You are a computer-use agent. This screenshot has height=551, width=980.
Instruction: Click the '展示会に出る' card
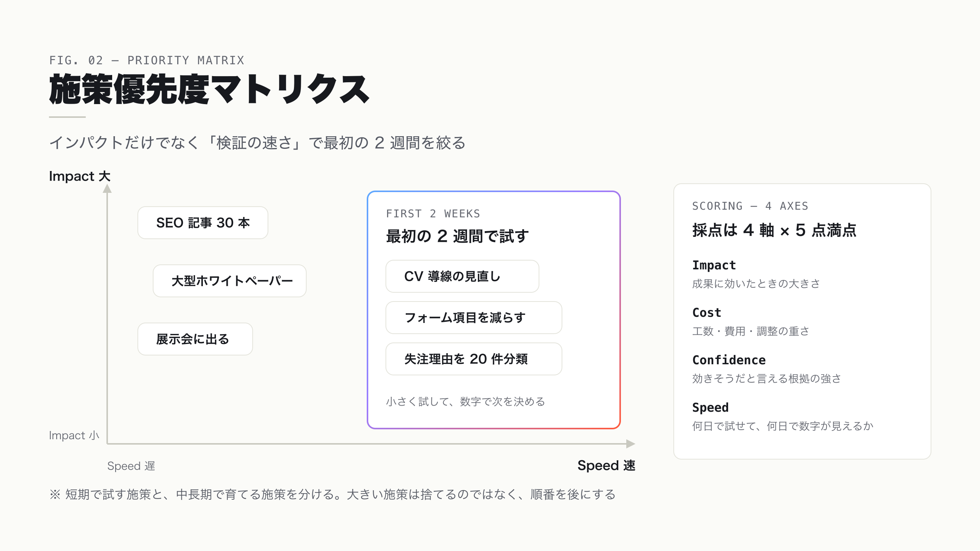tap(195, 339)
